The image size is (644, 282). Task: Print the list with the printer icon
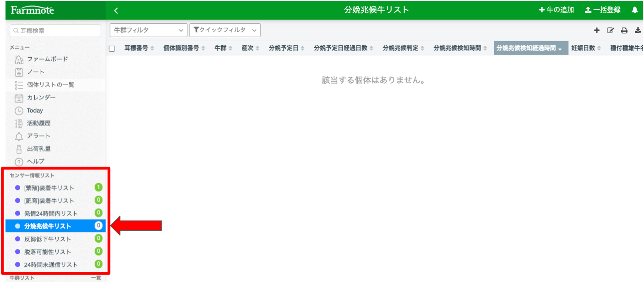pos(624,31)
